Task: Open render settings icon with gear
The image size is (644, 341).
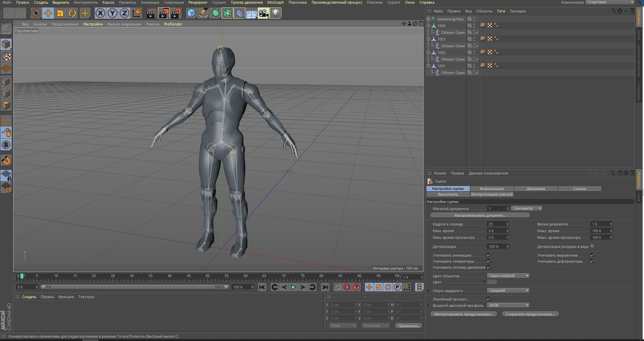Action: click(176, 13)
